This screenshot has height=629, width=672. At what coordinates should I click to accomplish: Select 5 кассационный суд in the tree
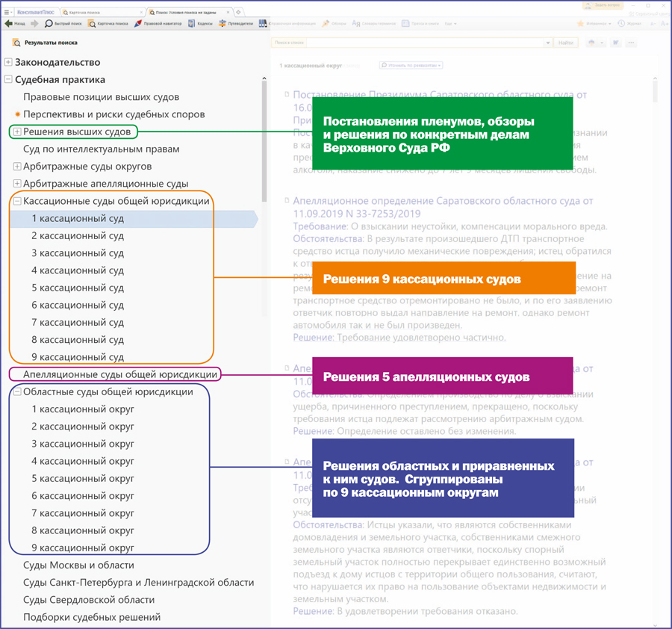pos(78,288)
